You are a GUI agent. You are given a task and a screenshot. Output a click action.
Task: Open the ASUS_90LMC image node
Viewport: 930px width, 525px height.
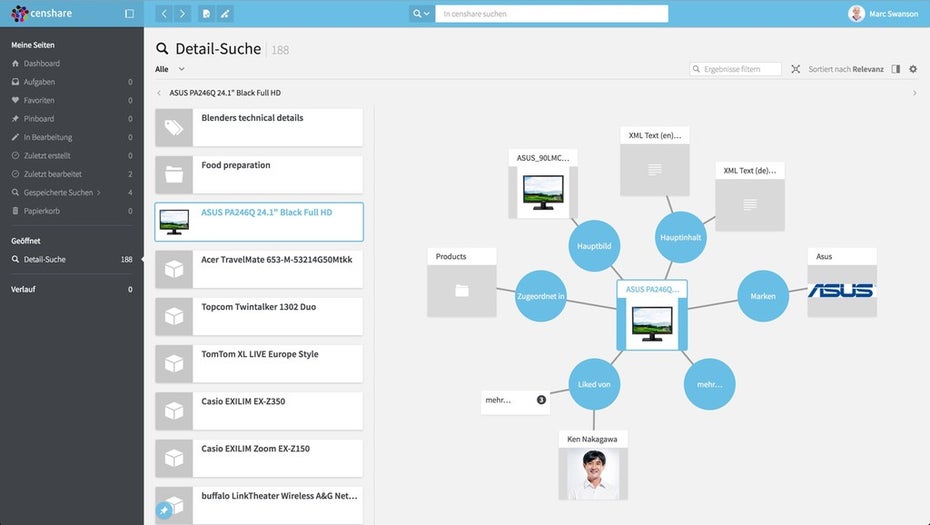[x=543, y=184]
